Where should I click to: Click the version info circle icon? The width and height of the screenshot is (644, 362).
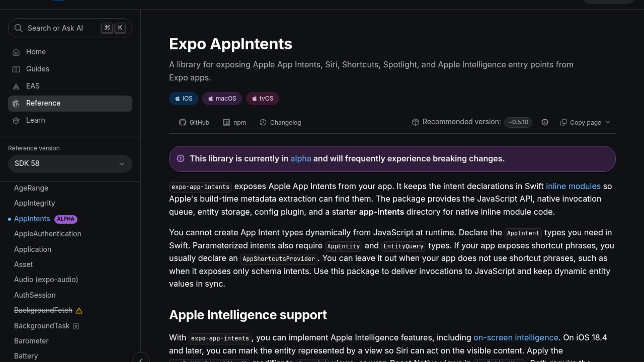coord(545,122)
